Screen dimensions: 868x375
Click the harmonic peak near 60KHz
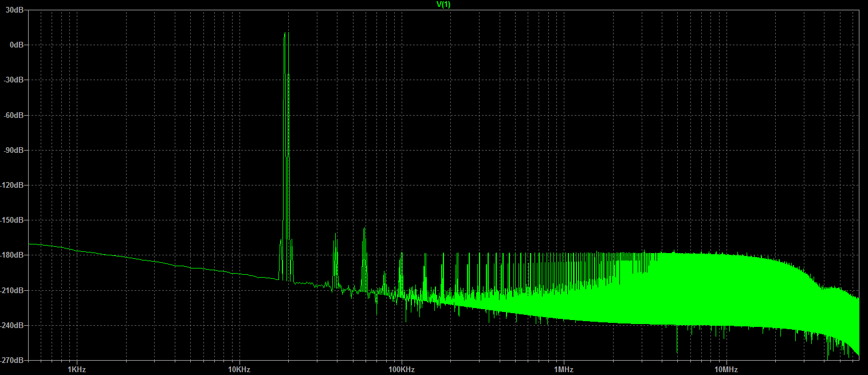click(x=364, y=230)
